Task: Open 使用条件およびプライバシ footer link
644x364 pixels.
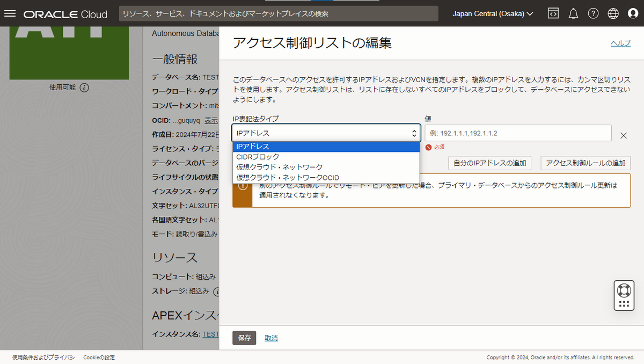Action: 43,357
